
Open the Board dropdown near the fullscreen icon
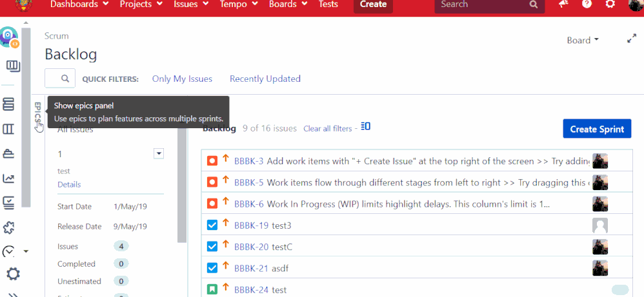[583, 40]
